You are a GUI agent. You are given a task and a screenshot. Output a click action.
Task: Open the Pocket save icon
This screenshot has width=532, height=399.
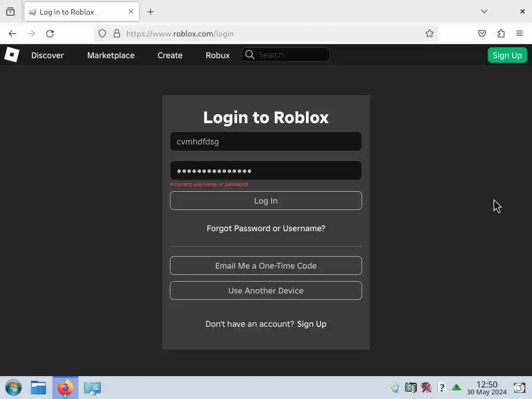click(x=482, y=33)
